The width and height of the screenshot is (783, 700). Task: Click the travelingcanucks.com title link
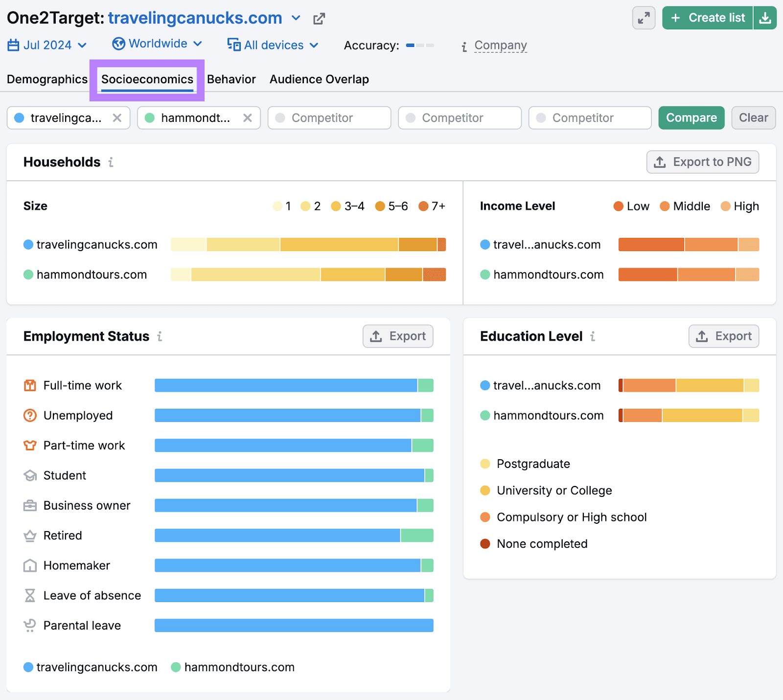click(x=195, y=18)
